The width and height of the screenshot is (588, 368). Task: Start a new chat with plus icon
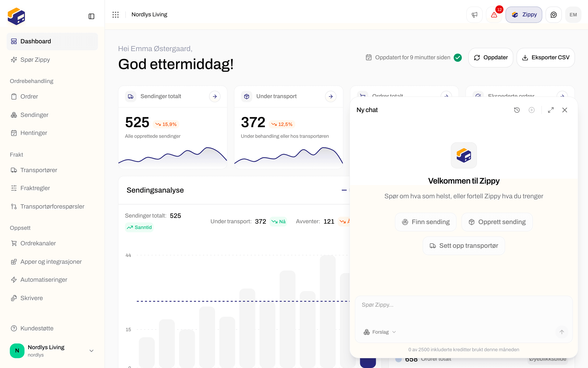pos(532,110)
